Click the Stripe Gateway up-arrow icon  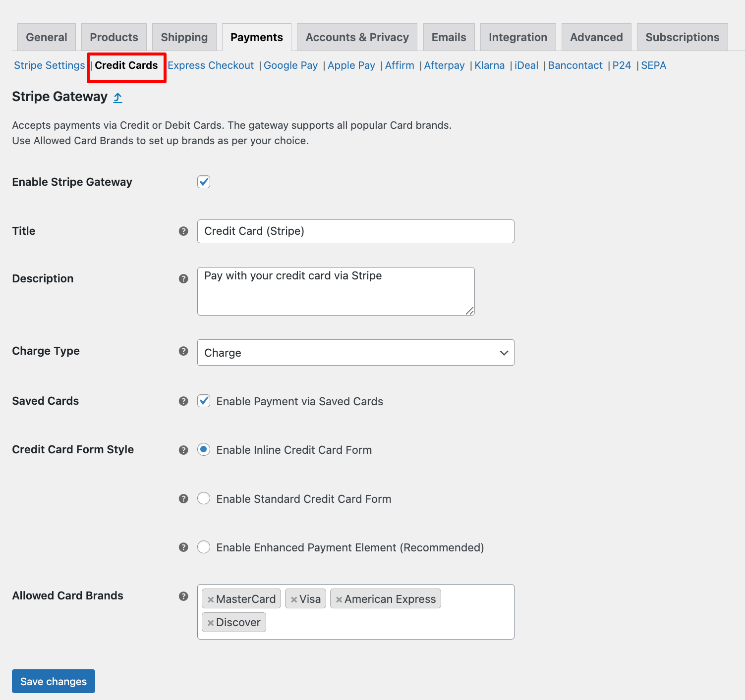click(x=117, y=98)
